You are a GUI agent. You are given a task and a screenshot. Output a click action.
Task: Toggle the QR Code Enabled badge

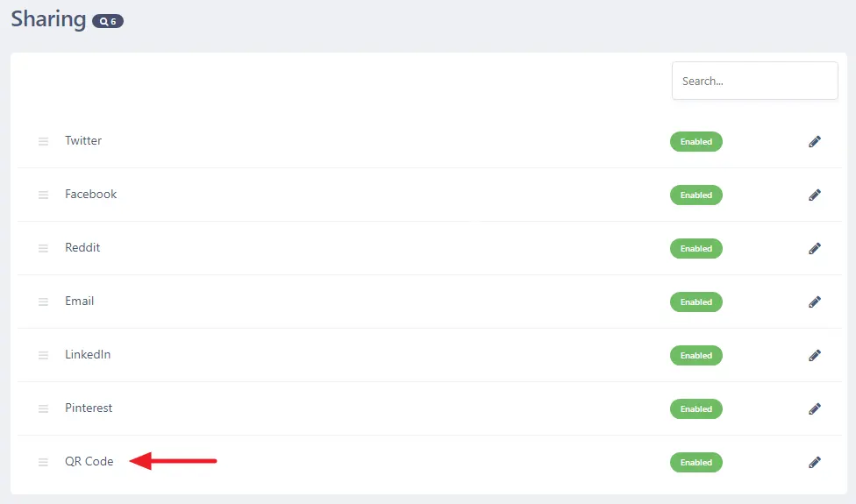click(x=695, y=463)
